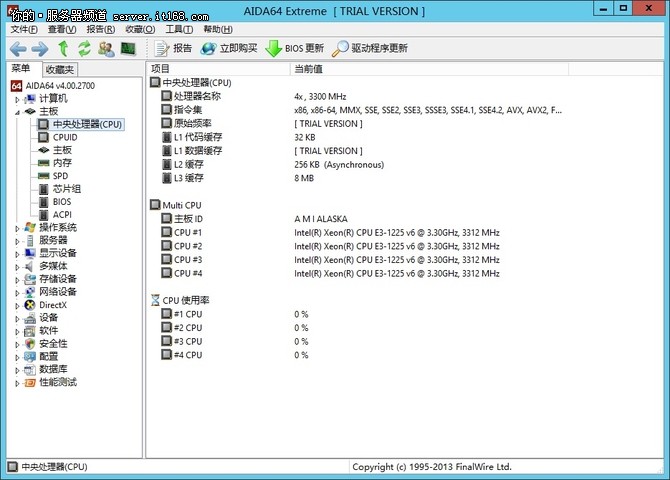Viewport: 670px width, 480px height.
Task: Go up one level with green arrow
Action: tap(63, 48)
